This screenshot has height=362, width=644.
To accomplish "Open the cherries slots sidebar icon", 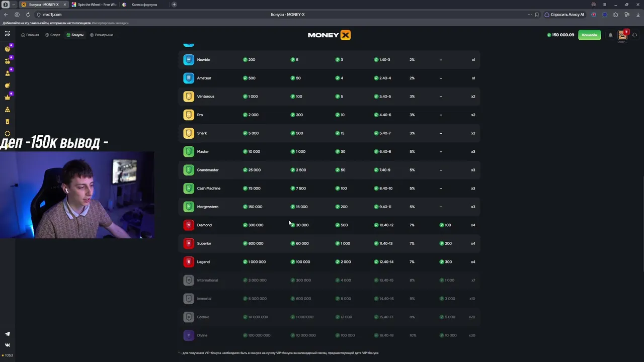I will pyautogui.click(x=8, y=61).
